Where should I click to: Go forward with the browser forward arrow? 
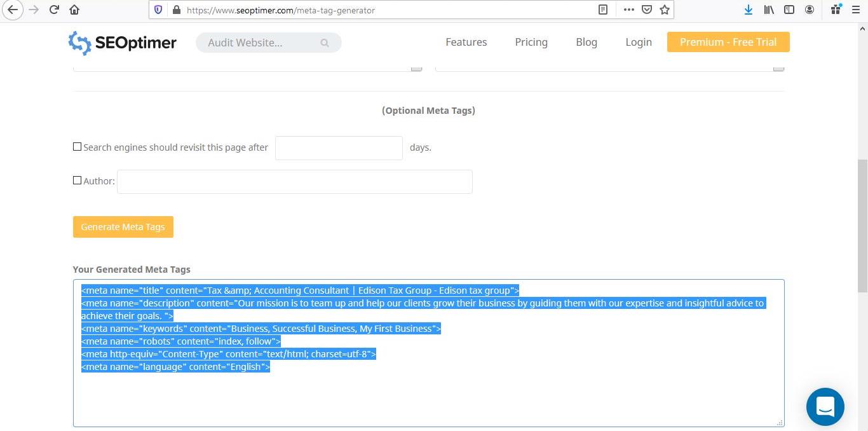pyautogui.click(x=34, y=10)
